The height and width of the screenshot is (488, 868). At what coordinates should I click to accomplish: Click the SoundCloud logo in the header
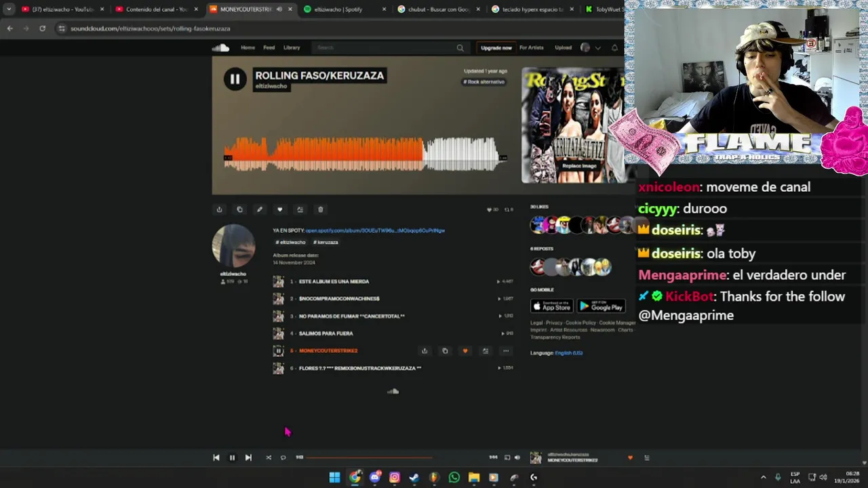point(220,47)
